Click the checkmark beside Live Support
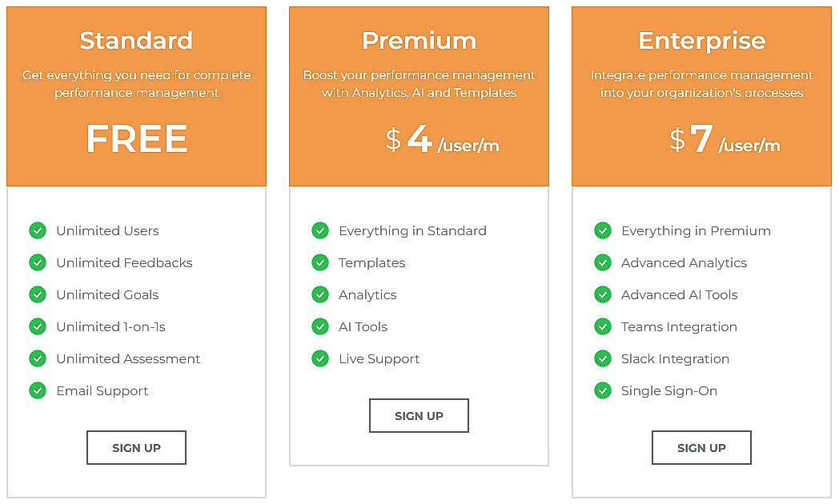This screenshot has height=504, width=839. click(x=320, y=358)
